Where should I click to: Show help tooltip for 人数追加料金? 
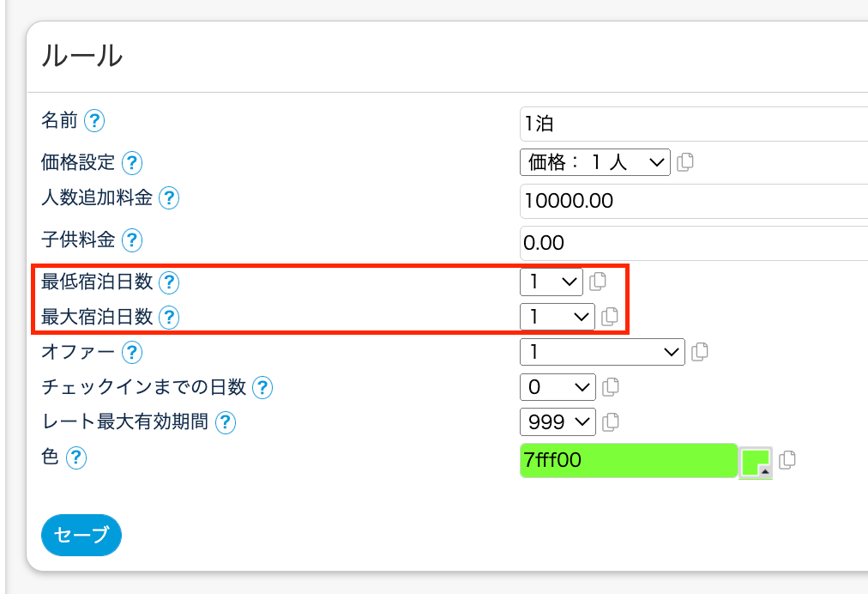(169, 199)
